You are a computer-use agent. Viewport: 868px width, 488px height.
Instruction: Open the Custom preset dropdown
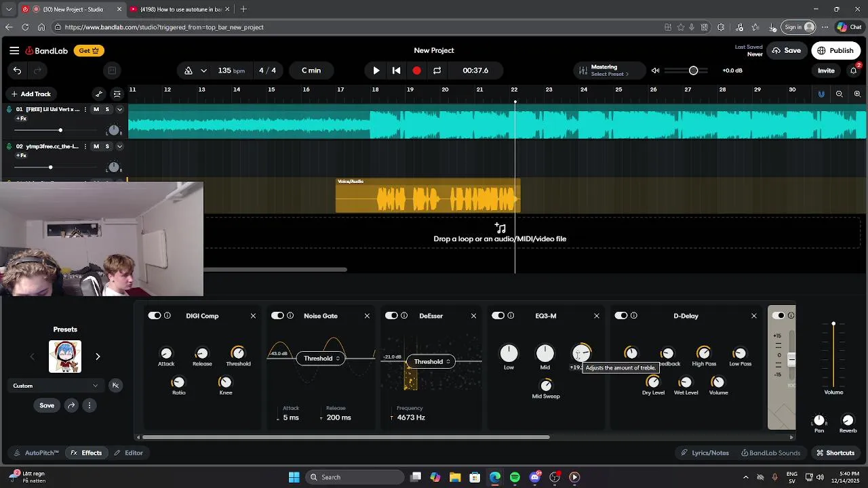tap(56, 386)
